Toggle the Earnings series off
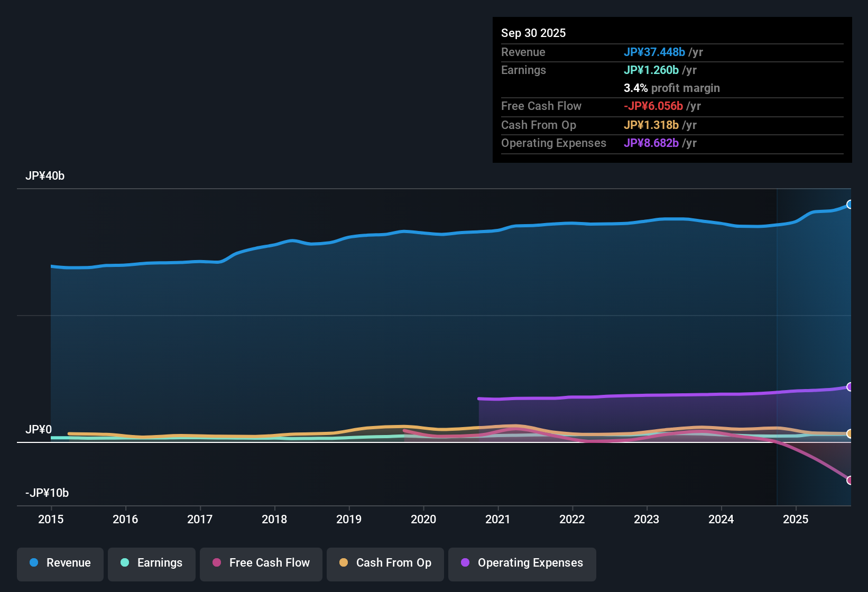The height and width of the screenshot is (592, 868). (x=151, y=563)
